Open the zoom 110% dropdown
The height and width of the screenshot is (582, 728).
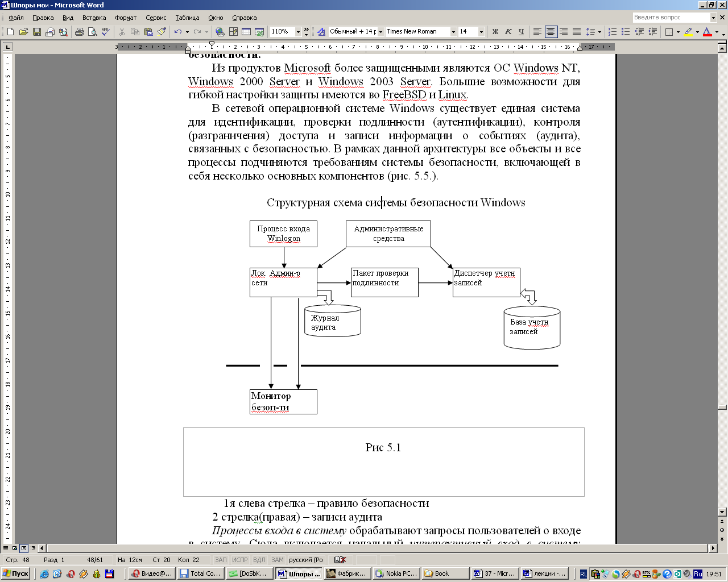[x=298, y=32]
